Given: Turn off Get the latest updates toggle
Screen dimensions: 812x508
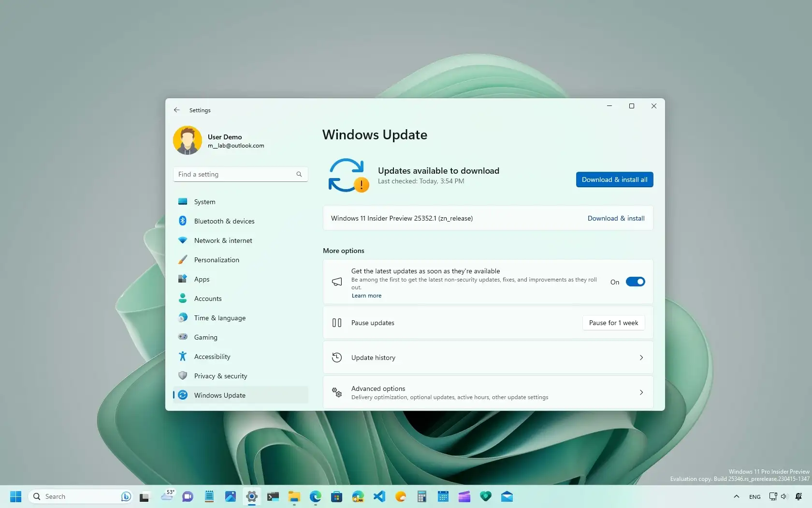Looking at the screenshot, I should [x=635, y=282].
